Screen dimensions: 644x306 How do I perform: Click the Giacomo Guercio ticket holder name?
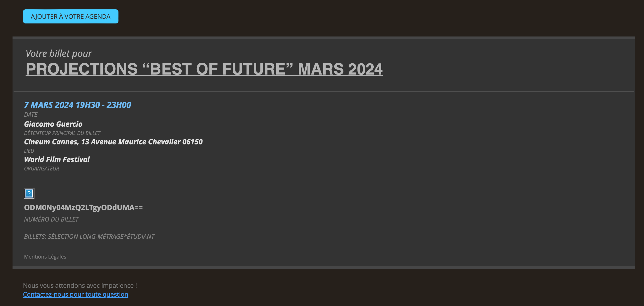(x=53, y=124)
